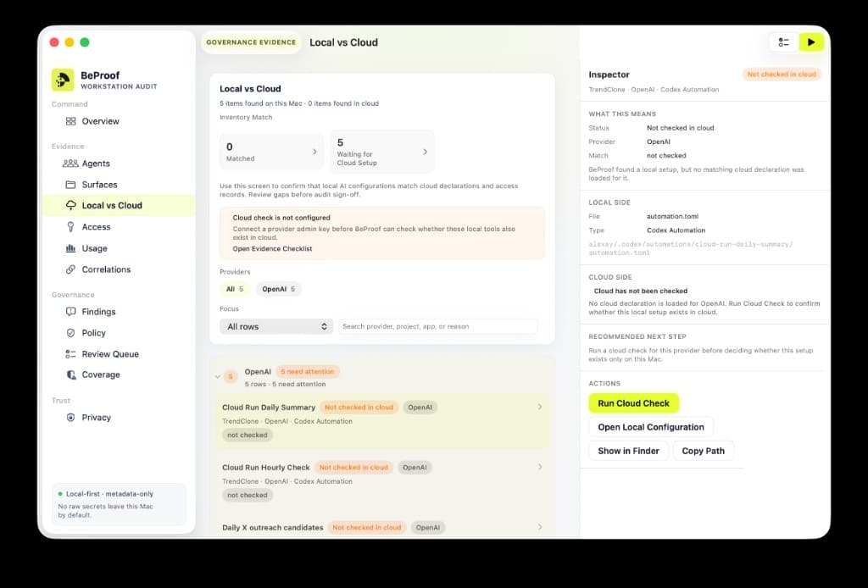Image resolution: width=868 pixels, height=588 pixels.
Task: Click the Access key icon
Action: point(70,227)
